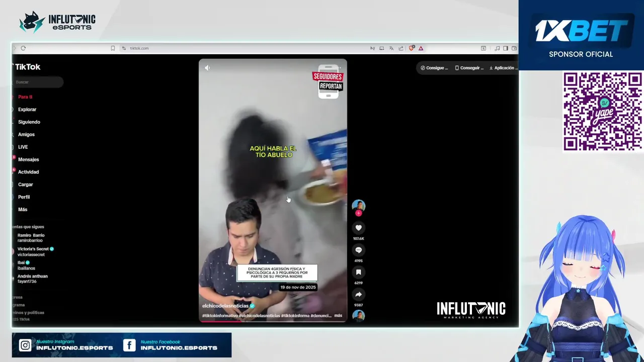This screenshot has width=644, height=362.
Task: Open Amigos in the sidebar
Action: (x=26, y=135)
